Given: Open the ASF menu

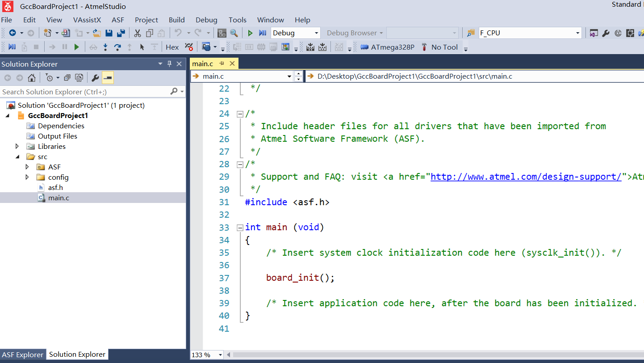Looking at the screenshot, I should coord(118,20).
